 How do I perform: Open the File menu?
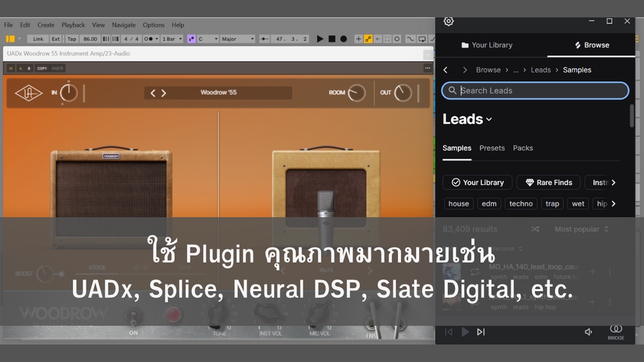click(x=8, y=25)
